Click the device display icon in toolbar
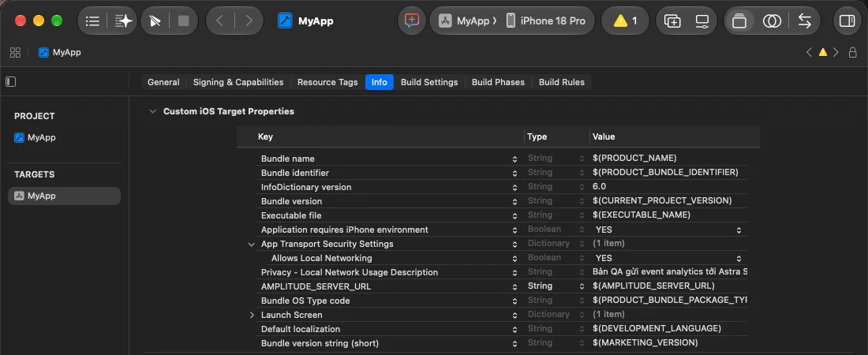The image size is (868, 355). click(x=702, y=21)
